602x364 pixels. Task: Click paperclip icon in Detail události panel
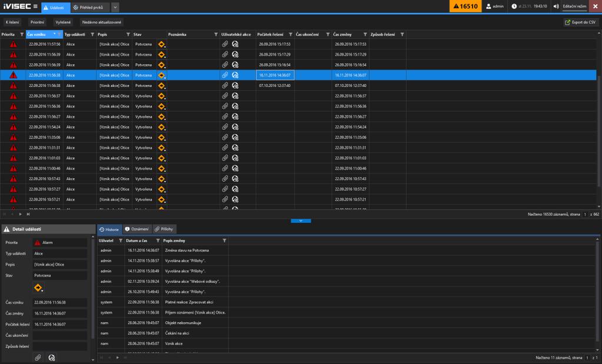coord(38,358)
